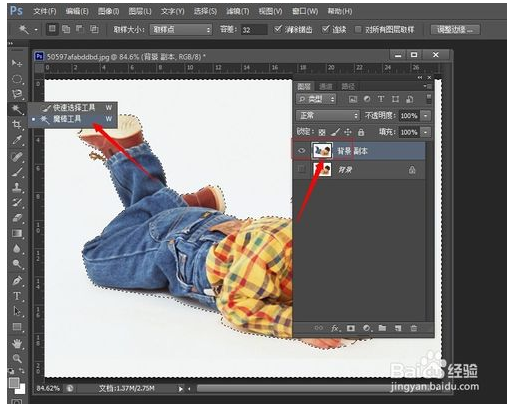Click the 调整边缘 button

tap(455, 30)
